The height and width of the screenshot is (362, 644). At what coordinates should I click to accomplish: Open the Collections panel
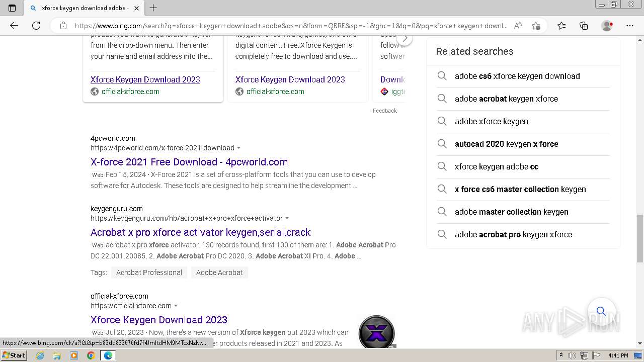click(584, 26)
